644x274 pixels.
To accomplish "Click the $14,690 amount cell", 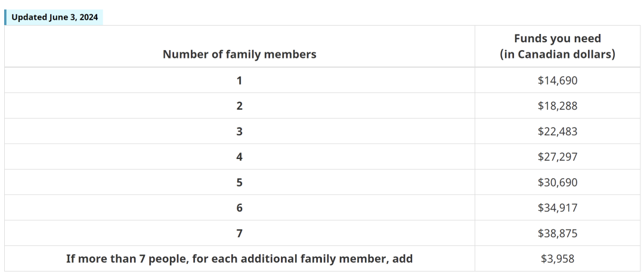I will click(x=558, y=80).
